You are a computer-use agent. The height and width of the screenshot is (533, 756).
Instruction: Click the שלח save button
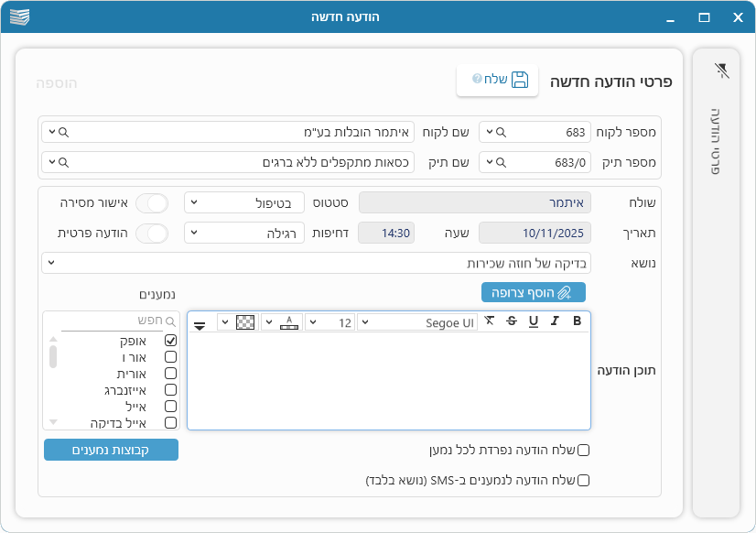click(x=497, y=80)
